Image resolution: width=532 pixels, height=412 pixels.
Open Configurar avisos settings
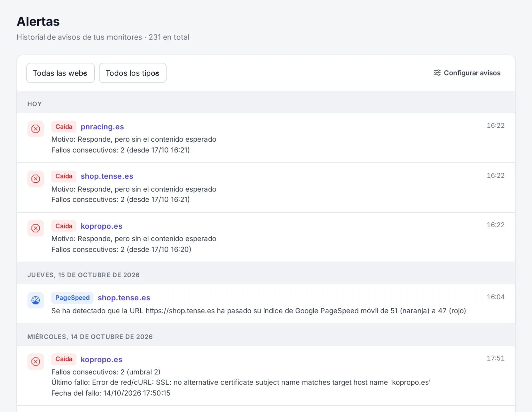(467, 73)
